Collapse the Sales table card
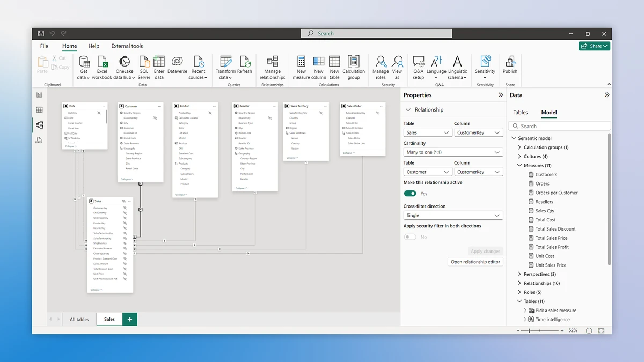Image resolution: width=644 pixels, height=362 pixels. pos(97,290)
